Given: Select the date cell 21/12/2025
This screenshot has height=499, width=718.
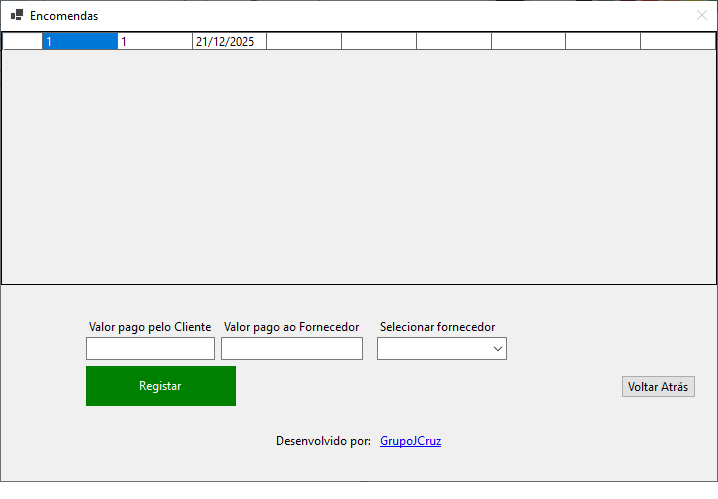Looking at the screenshot, I should [x=229, y=42].
